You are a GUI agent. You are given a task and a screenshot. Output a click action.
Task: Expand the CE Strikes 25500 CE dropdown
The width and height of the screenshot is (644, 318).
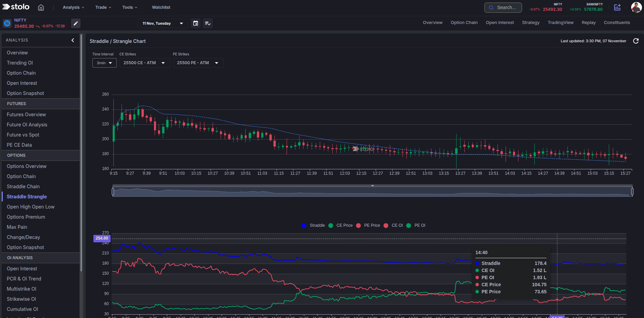[144, 63]
